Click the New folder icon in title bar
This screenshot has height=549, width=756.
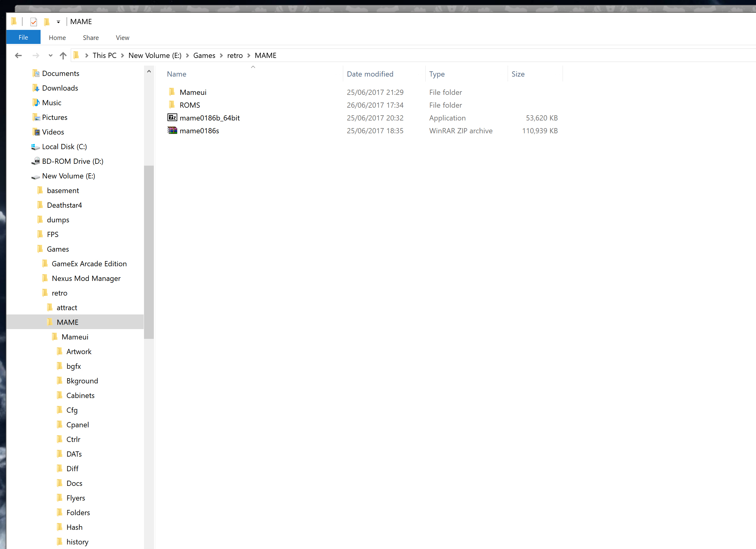pos(47,22)
